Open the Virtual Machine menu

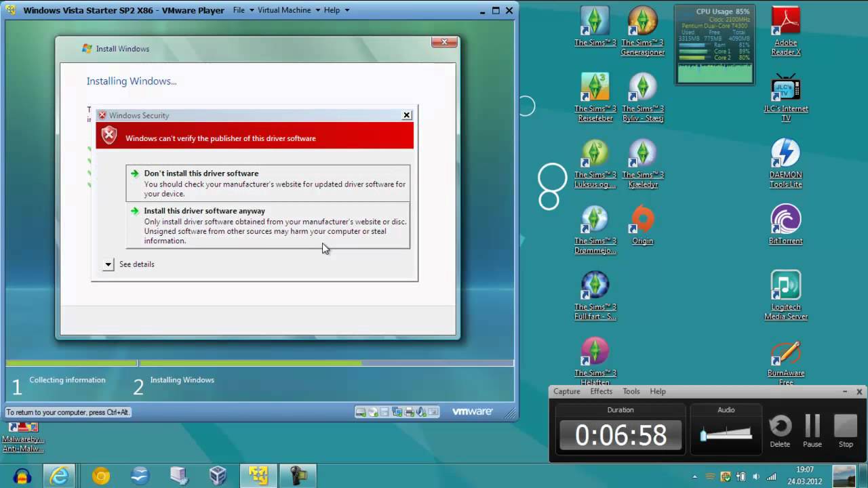(284, 10)
